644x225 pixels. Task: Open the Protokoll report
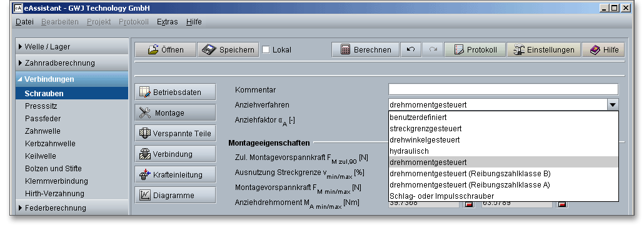point(475,49)
